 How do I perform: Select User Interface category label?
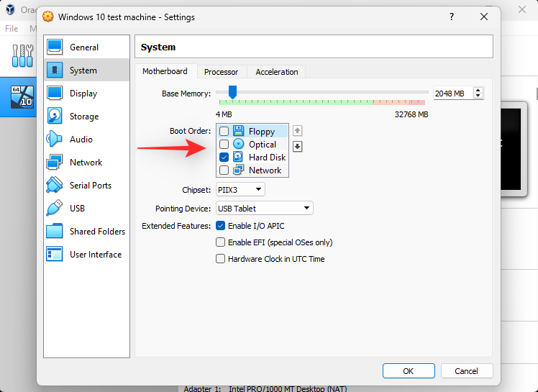tap(96, 255)
